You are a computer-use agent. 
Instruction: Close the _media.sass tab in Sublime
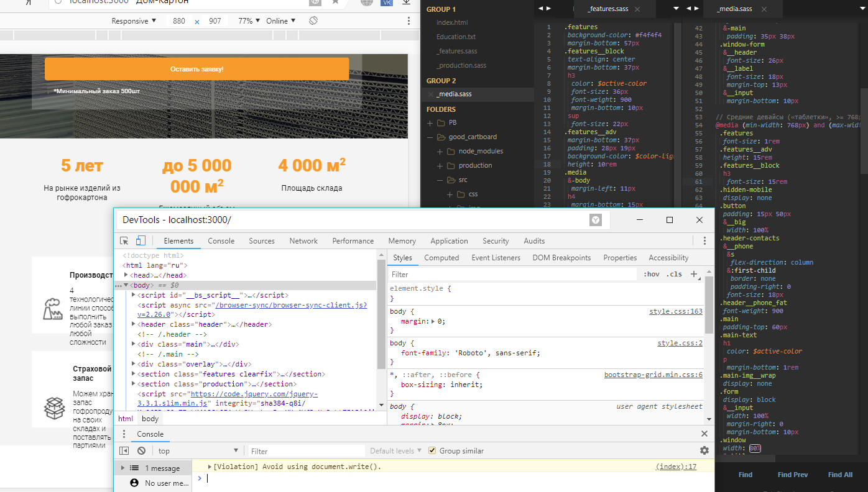763,9
